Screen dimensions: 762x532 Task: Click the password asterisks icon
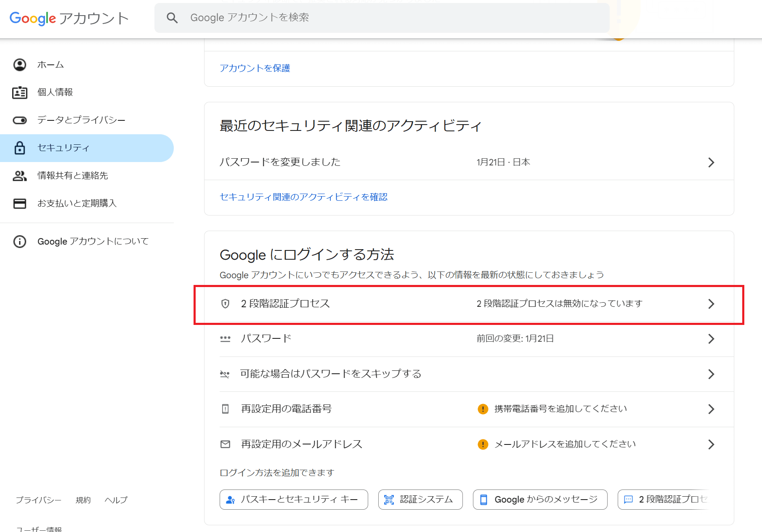pyautogui.click(x=226, y=339)
